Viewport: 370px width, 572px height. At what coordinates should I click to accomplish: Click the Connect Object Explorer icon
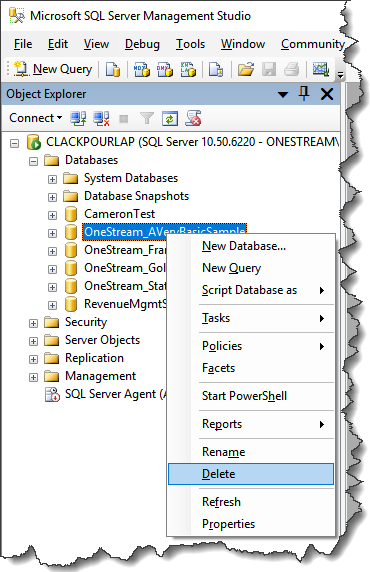(78, 118)
